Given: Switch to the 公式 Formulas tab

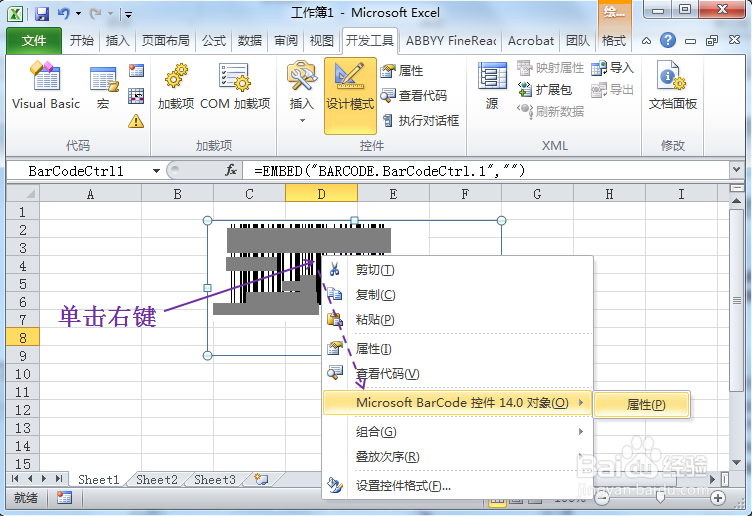Looking at the screenshot, I should [x=214, y=41].
